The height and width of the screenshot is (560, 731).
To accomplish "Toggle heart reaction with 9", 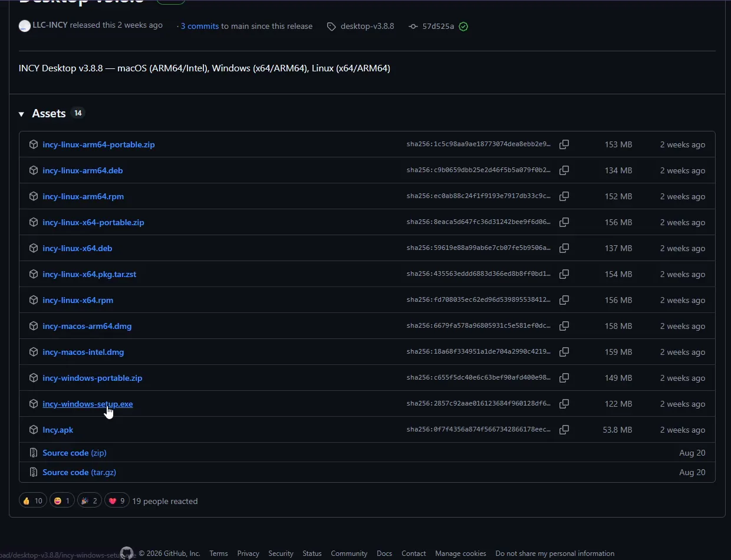I will tap(117, 501).
